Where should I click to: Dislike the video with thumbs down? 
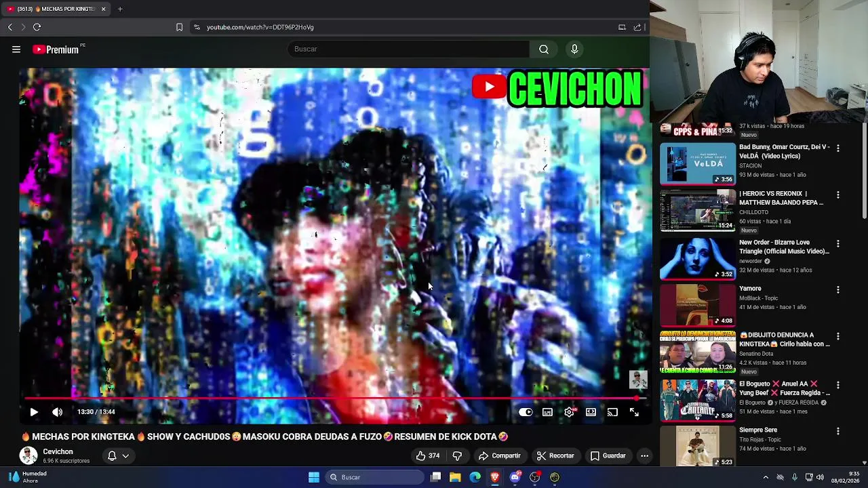click(457, 456)
